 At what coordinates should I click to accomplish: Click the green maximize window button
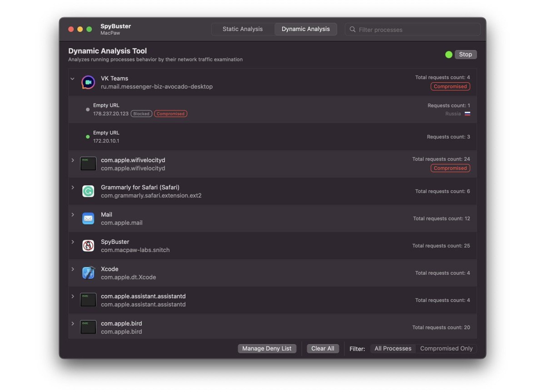89,29
